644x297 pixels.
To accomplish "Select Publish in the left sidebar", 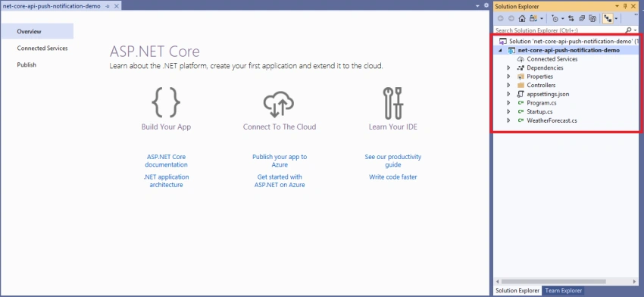I will click(x=27, y=65).
